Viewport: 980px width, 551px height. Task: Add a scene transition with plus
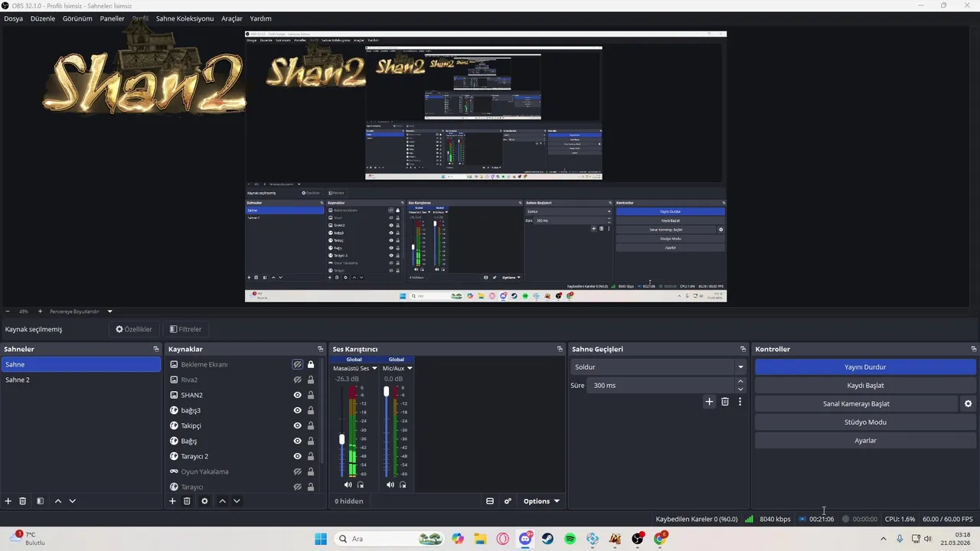pos(709,402)
